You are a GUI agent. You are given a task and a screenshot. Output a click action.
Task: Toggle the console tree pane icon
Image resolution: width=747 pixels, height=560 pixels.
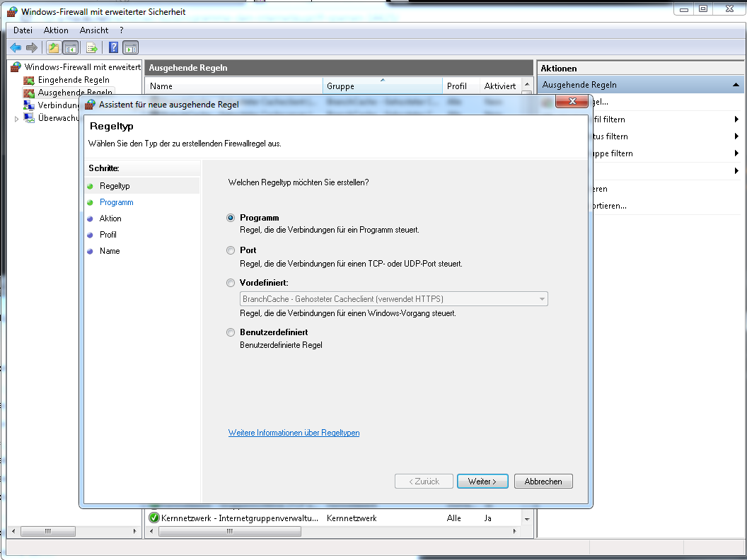point(70,48)
